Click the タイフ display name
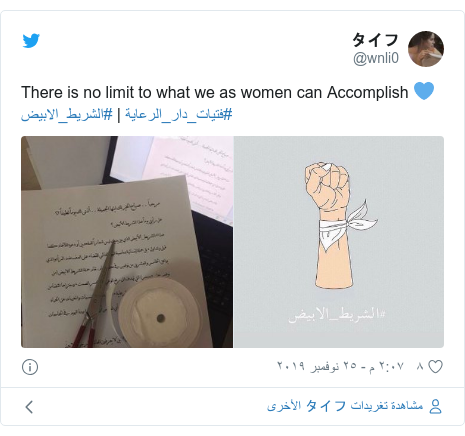Viewport: 465px width, 436px height. pos(375,40)
